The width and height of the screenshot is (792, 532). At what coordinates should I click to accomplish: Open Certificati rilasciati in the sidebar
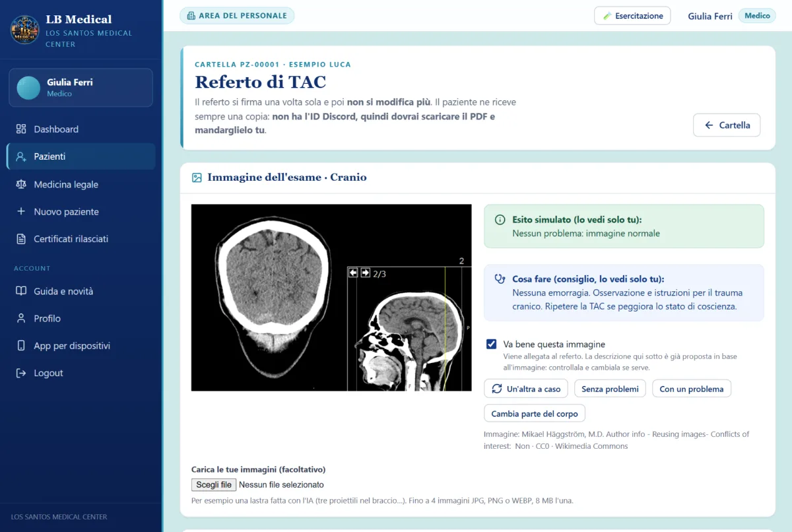[x=81, y=239]
